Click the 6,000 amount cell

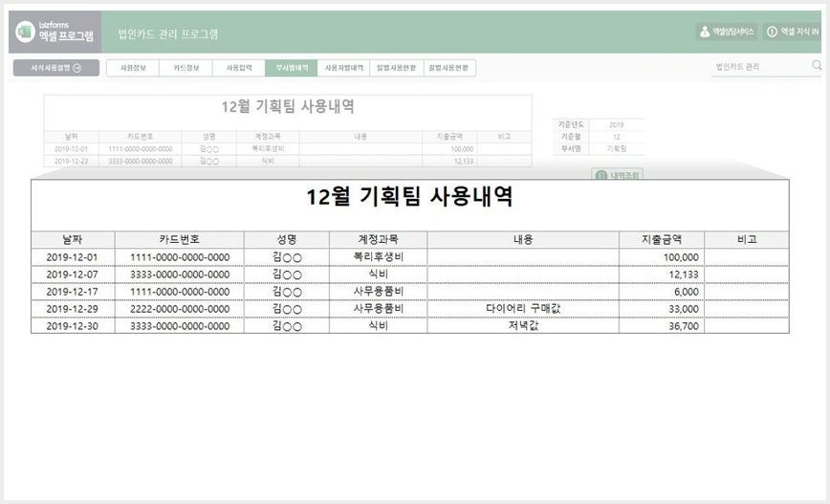coord(662,292)
